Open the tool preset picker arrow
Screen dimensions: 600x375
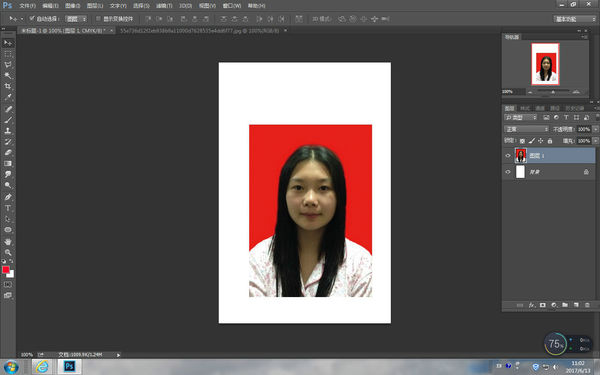(x=22, y=19)
